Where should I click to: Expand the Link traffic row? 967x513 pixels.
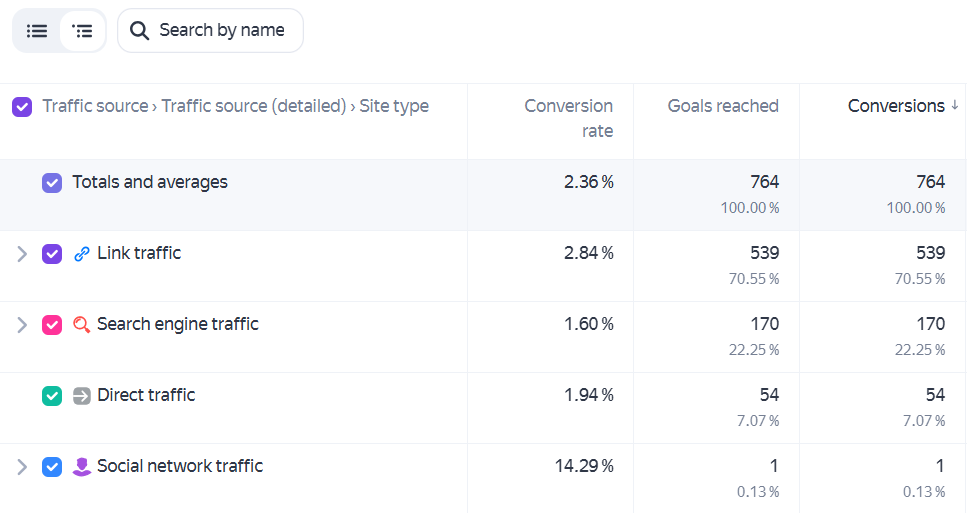point(22,254)
